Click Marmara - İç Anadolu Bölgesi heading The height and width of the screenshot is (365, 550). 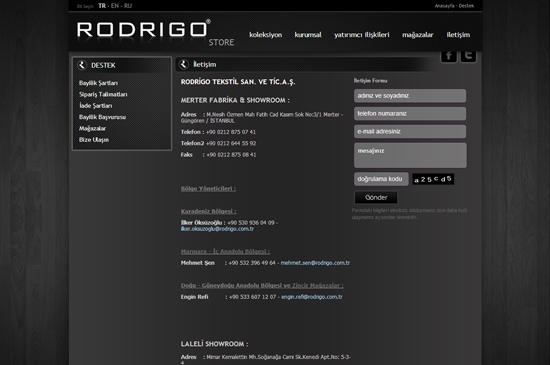click(225, 251)
